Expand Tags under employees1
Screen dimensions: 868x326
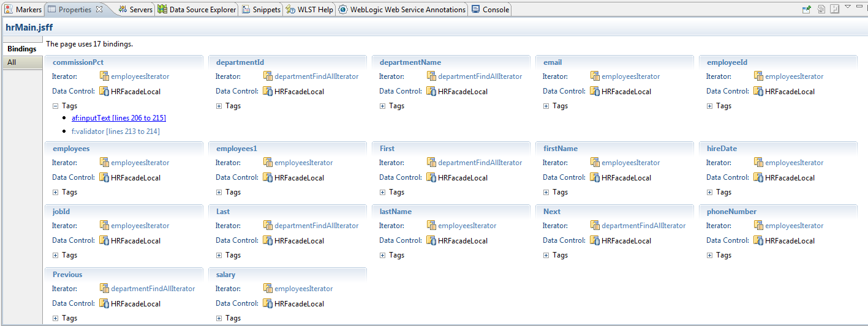click(219, 192)
